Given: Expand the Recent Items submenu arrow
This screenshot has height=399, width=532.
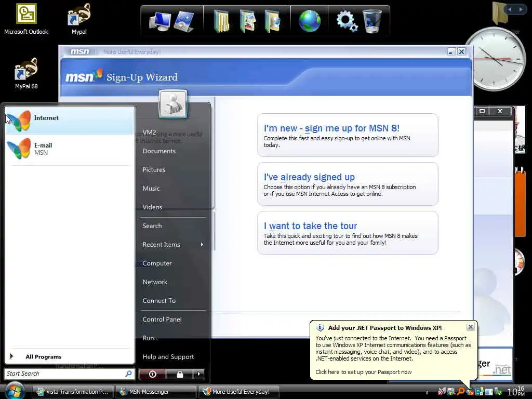Looking at the screenshot, I should (x=202, y=244).
